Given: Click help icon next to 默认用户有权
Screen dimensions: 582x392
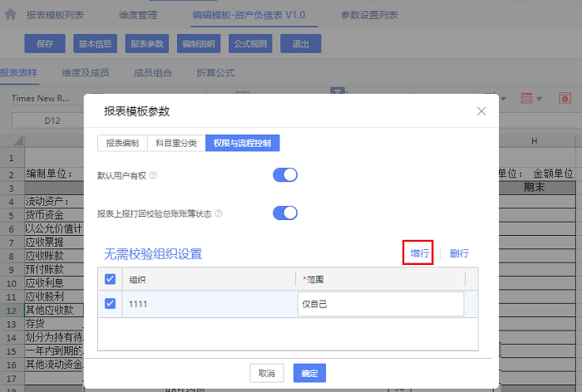Looking at the screenshot, I should tap(153, 175).
